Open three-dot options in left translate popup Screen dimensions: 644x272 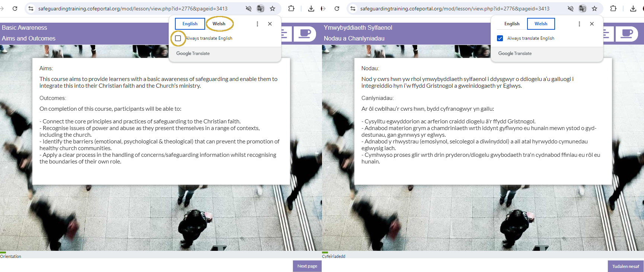coord(257,24)
